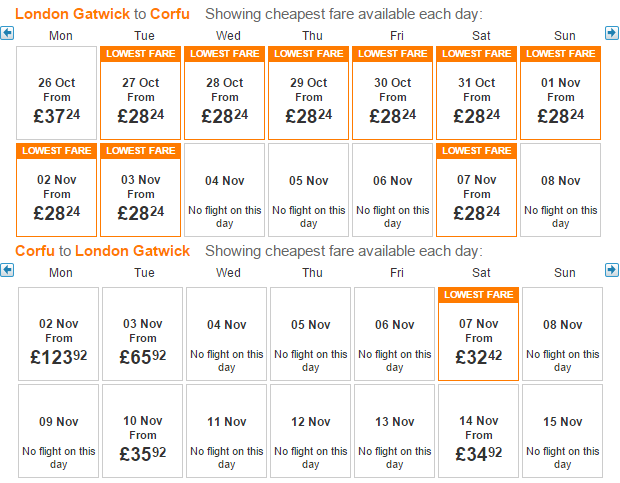Pick 02 Nov outbound lowest fare £28.24
Screen dimensions: 620x483
(57, 190)
